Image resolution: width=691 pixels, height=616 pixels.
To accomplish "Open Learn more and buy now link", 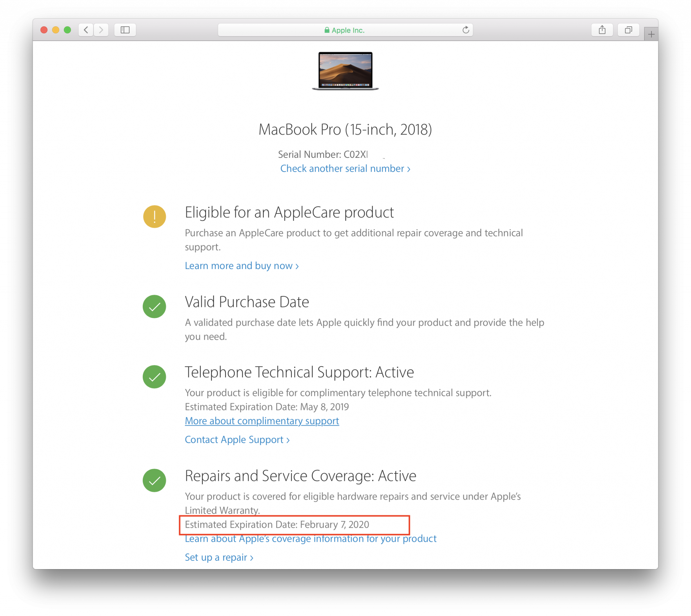I will 242,266.
